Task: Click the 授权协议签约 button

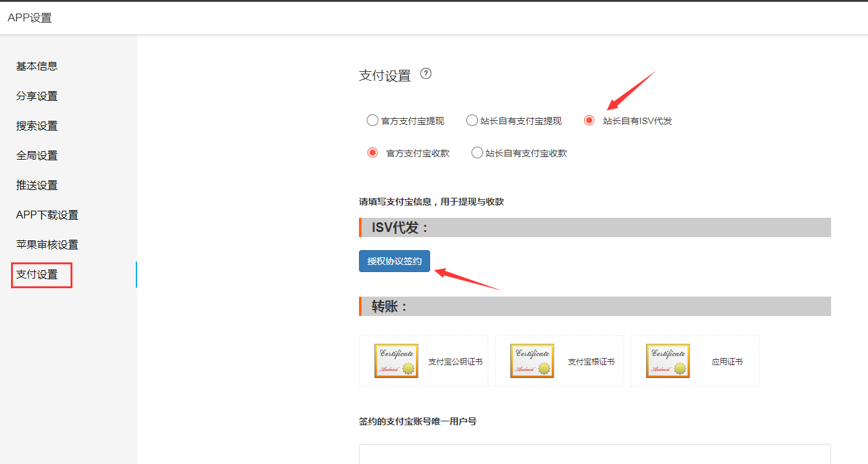Action: point(395,261)
